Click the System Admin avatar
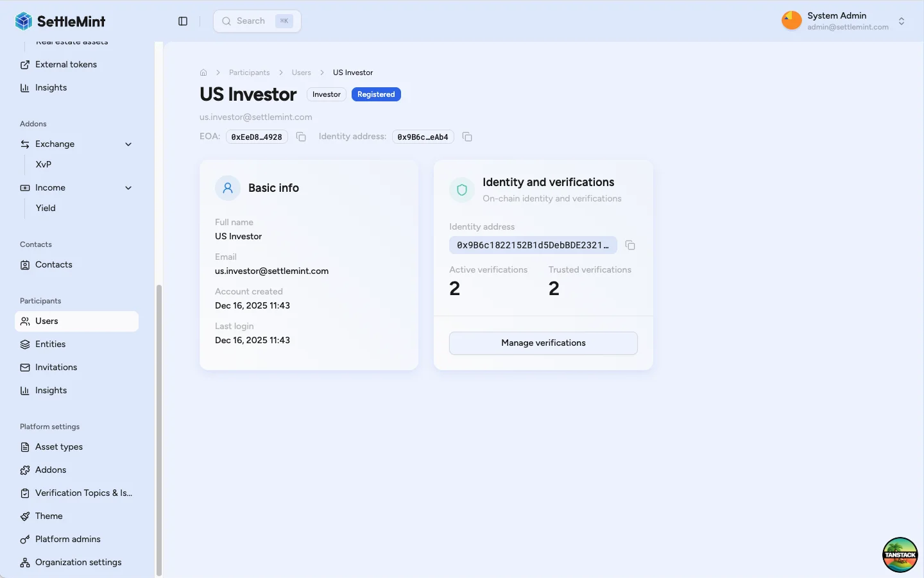 (x=791, y=21)
